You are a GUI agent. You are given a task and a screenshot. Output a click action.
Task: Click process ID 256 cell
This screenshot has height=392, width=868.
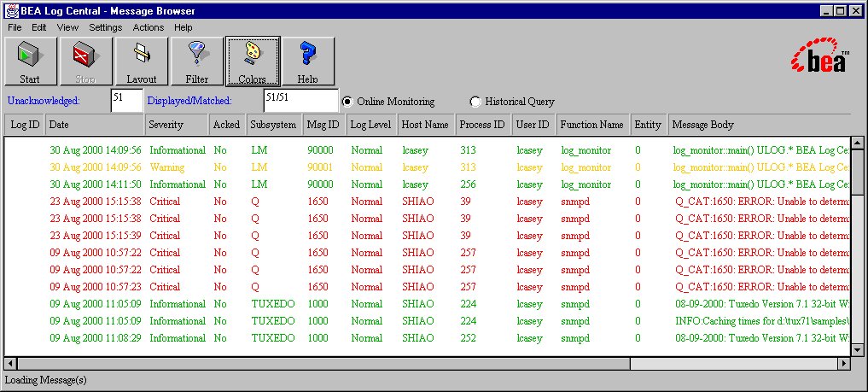click(468, 184)
